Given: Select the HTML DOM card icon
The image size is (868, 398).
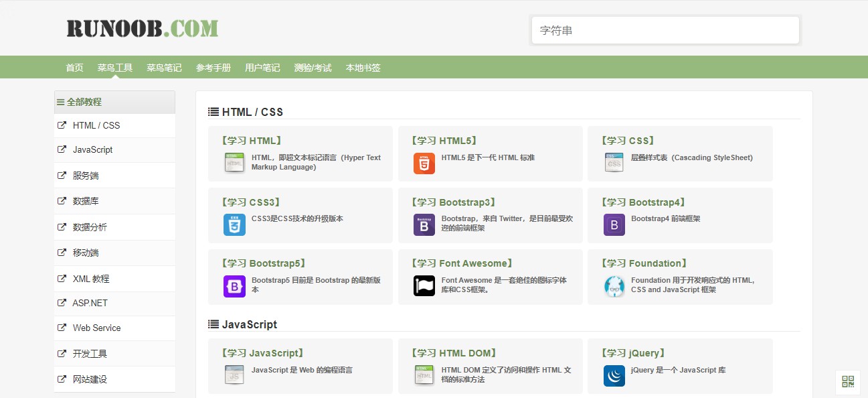Looking at the screenshot, I should pyautogui.click(x=424, y=375).
